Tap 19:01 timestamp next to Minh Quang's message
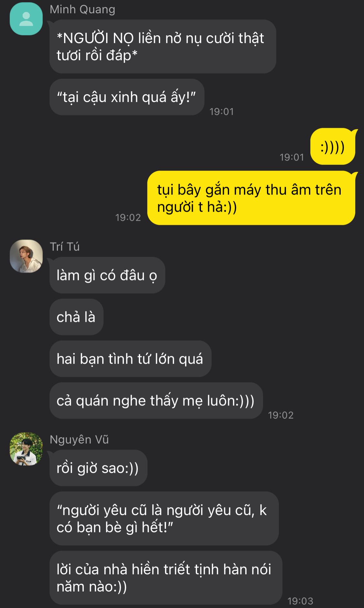This screenshot has width=364, height=608. tap(222, 112)
